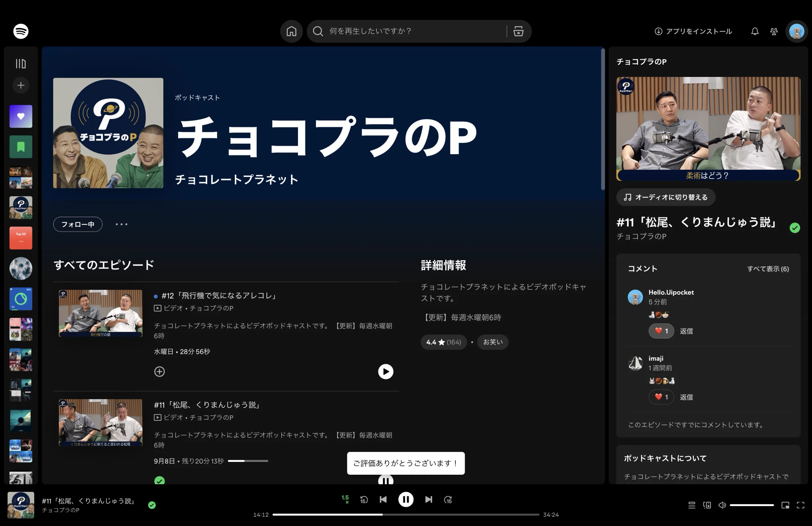Image resolution: width=812 pixels, height=526 pixels.
Task: Expand Your Library sidebar icon
Action: [x=21, y=63]
